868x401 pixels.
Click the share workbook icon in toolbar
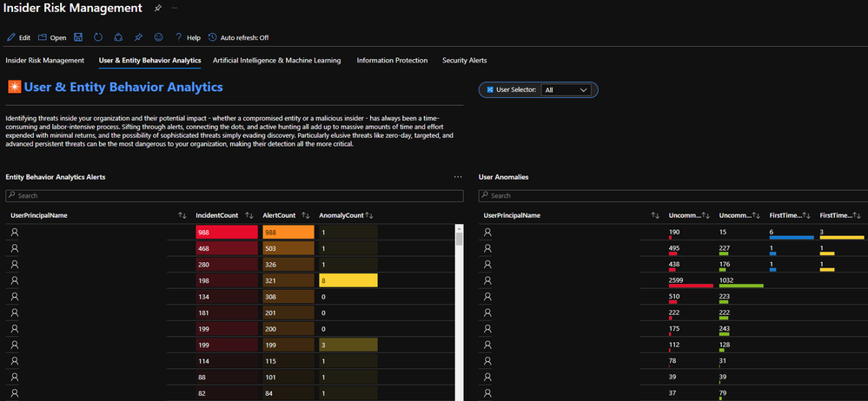click(x=118, y=37)
